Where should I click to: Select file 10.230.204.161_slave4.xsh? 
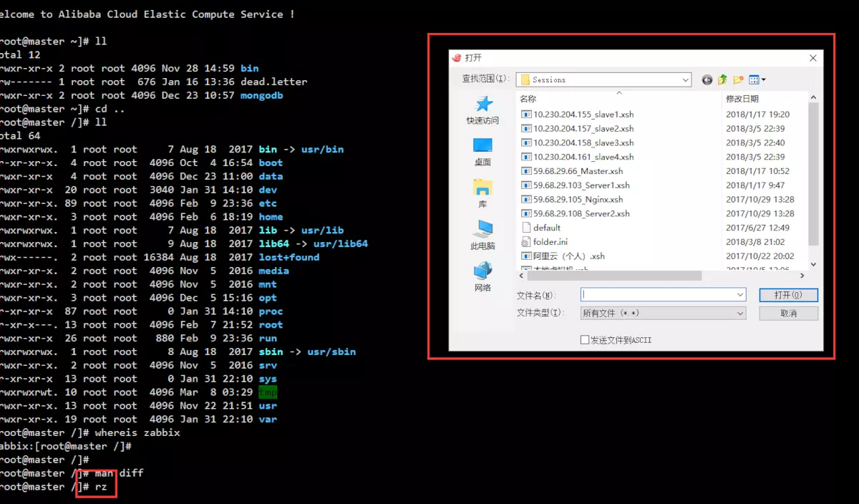point(577,157)
